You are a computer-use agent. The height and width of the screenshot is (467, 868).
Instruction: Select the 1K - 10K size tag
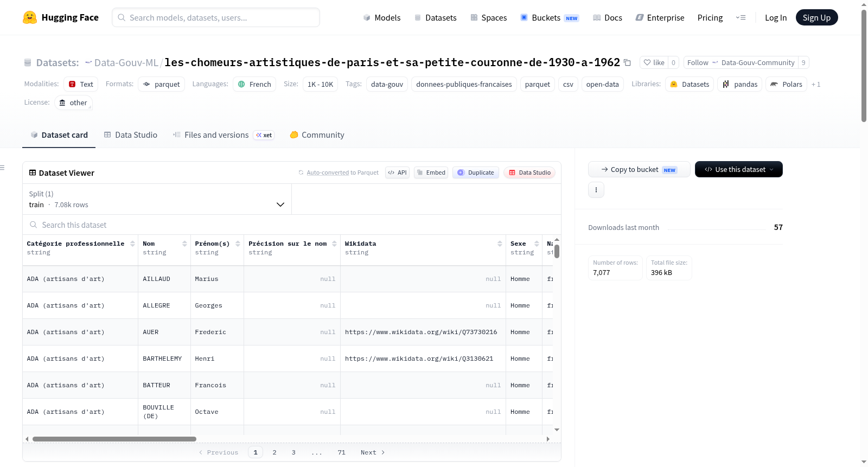pos(320,84)
